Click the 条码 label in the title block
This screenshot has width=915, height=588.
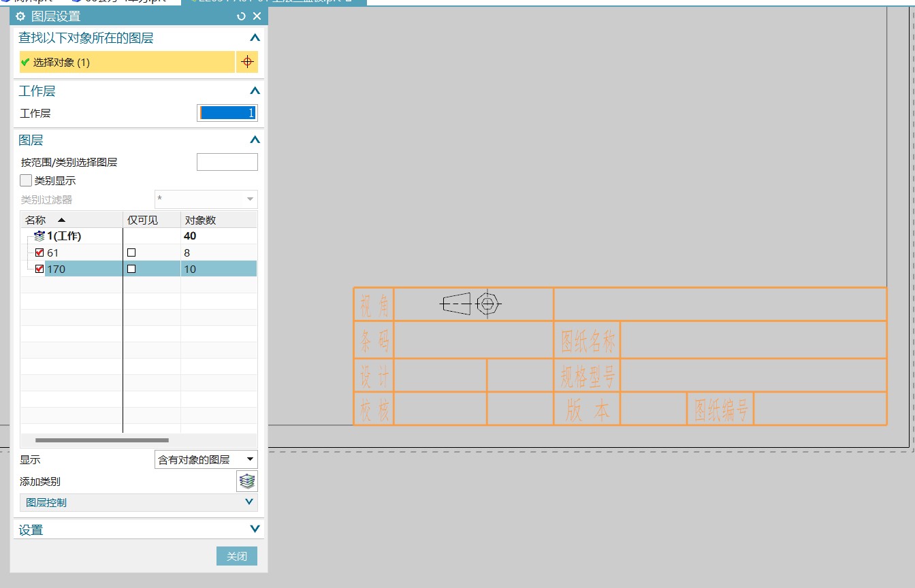[x=374, y=342]
